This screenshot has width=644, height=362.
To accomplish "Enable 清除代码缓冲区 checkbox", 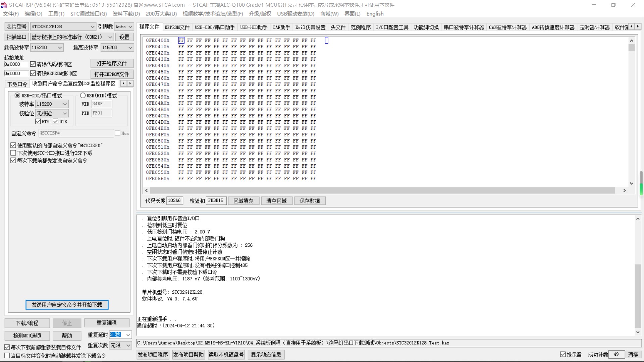I will (x=33, y=64).
